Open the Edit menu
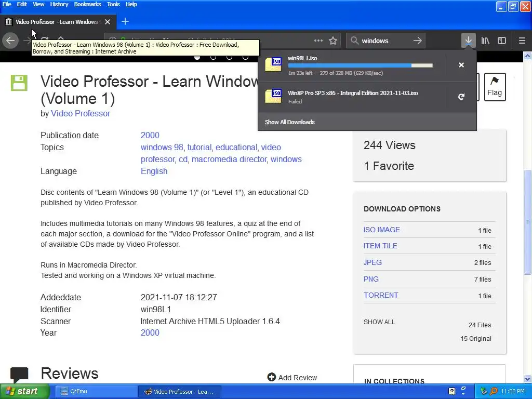Screen dimensions: 532x399 (x=22, y=4)
